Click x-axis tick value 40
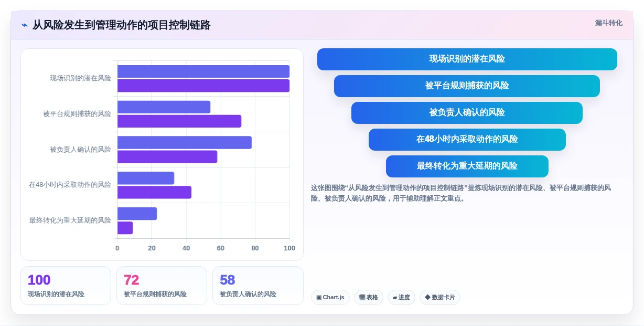This screenshot has height=326, width=644. point(186,248)
